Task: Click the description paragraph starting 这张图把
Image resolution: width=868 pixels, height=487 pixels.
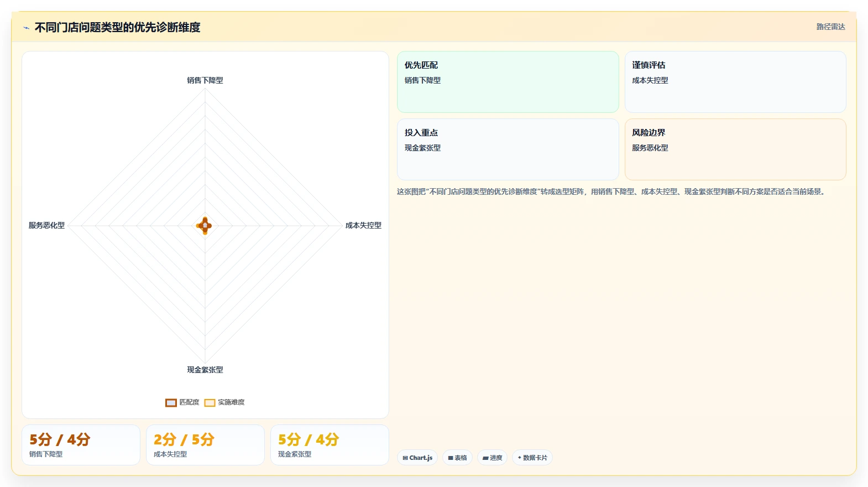Action: point(611,191)
